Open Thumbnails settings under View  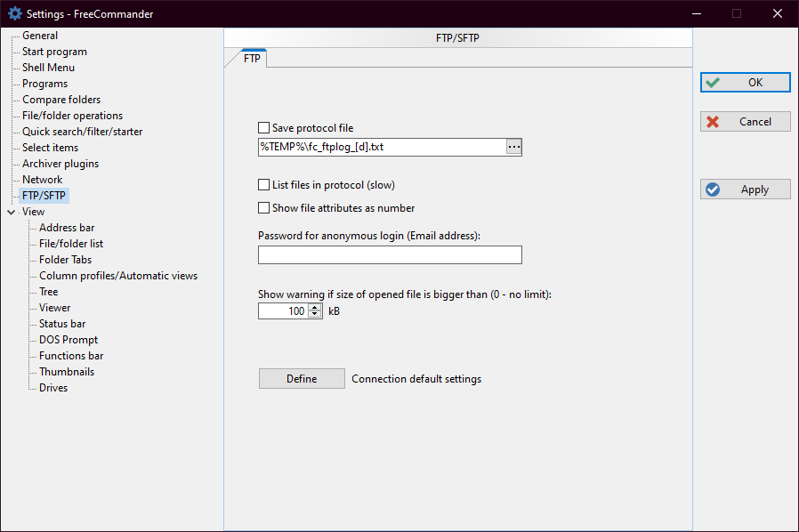click(x=67, y=372)
